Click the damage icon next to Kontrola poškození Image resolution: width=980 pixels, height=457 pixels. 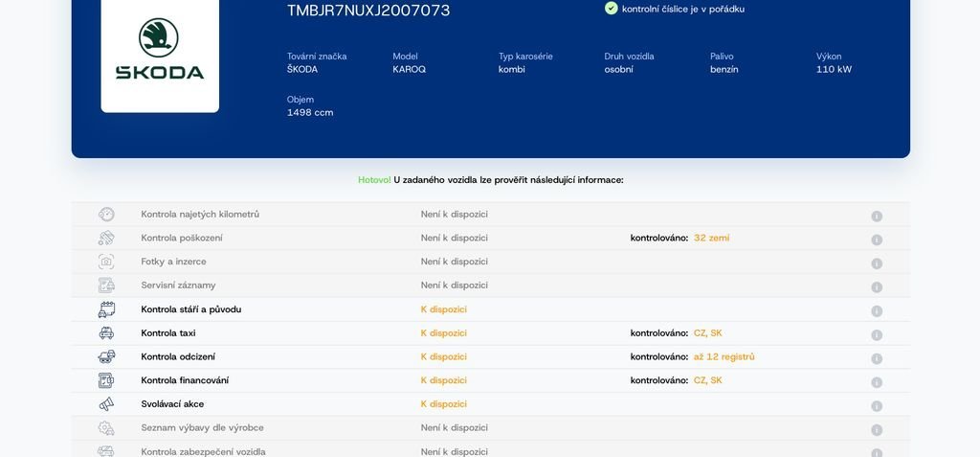pyautogui.click(x=106, y=238)
